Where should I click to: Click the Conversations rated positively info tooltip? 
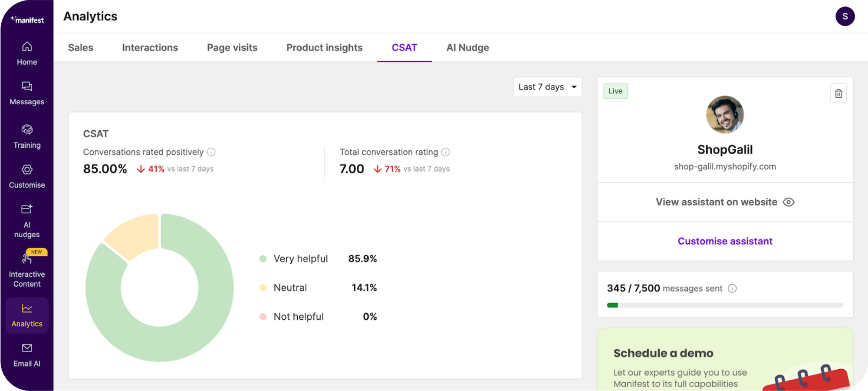pyautogui.click(x=211, y=152)
